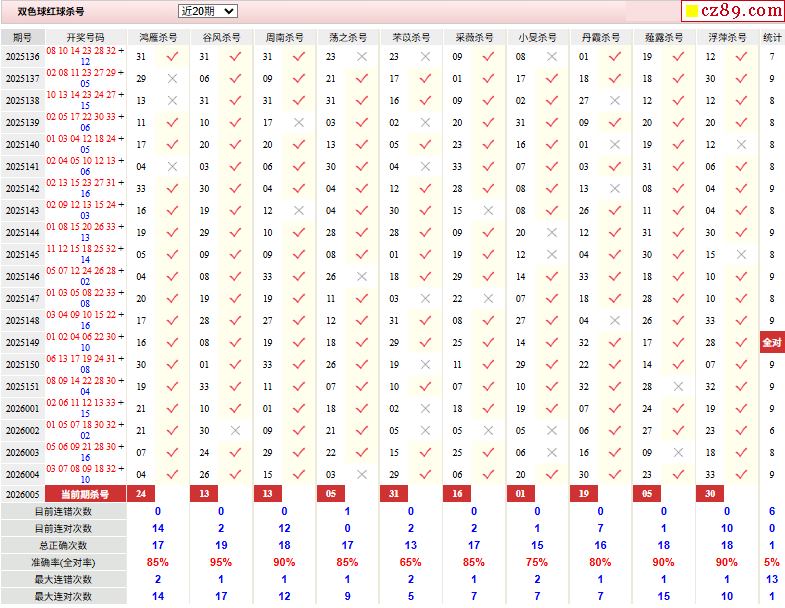Viewport: 785px width, 608px height.
Task: Click the red 24 current-period kill number box
Action: click(141, 494)
